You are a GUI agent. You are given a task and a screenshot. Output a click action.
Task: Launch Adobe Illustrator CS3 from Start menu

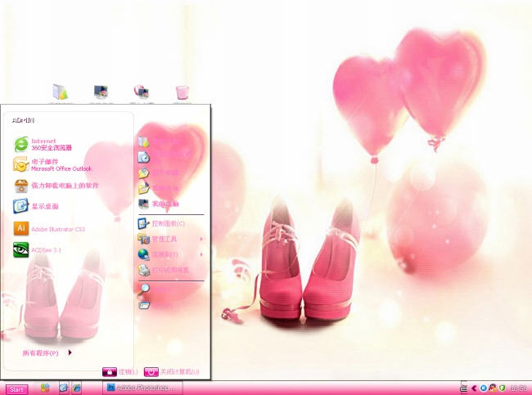point(49,229)
